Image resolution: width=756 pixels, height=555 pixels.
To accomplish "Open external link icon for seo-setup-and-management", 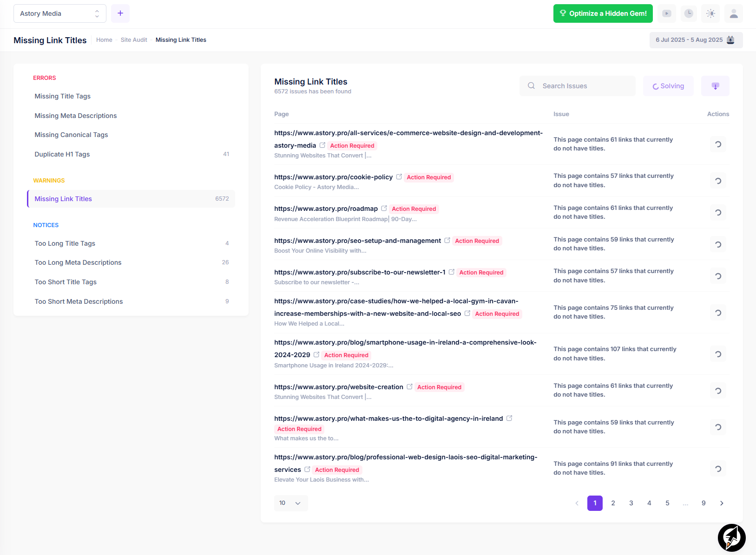I will click(447, 241).
